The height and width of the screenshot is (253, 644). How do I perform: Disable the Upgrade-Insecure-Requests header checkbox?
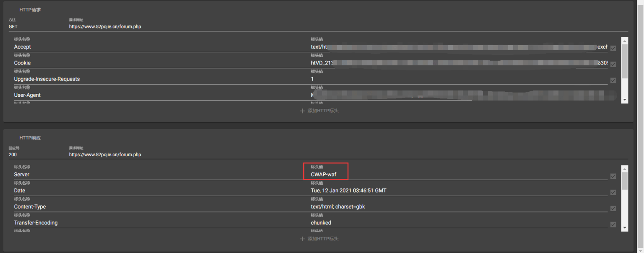pyautogui.click(x=613, y=80)
